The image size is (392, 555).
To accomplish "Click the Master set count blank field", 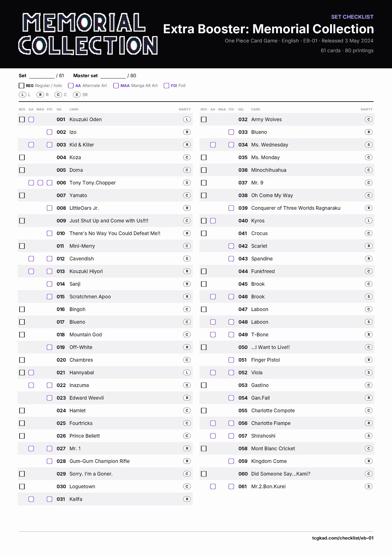I will click(113, 76).
